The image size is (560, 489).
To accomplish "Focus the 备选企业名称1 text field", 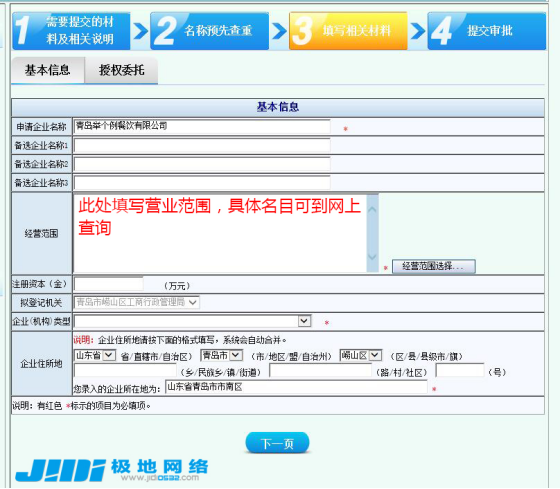I will [x=202, y=145].
